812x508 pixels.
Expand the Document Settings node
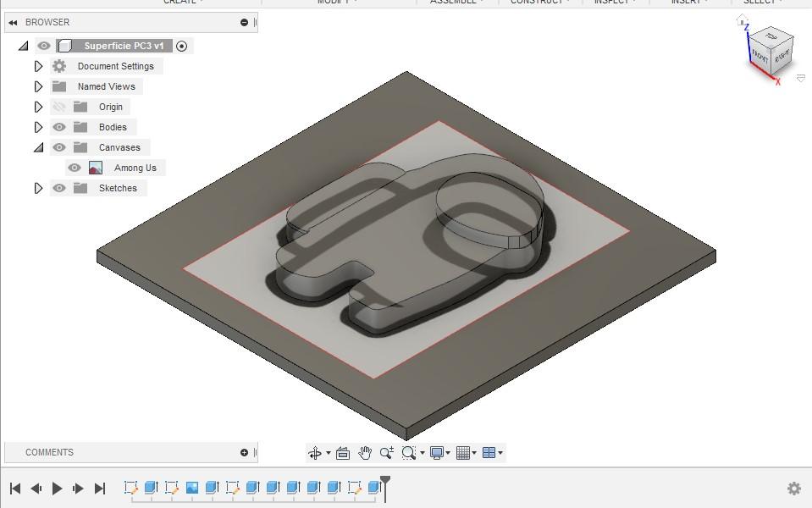tap(38, 66)
